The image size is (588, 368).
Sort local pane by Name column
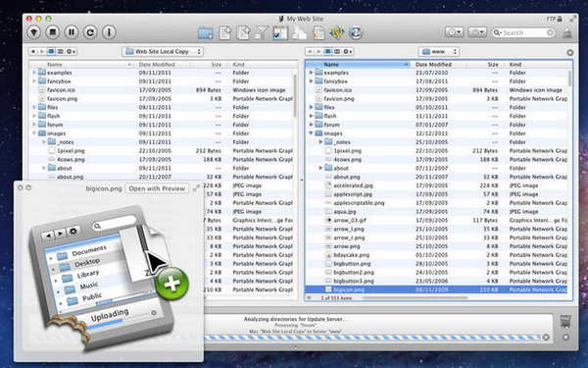click(81, 64)
